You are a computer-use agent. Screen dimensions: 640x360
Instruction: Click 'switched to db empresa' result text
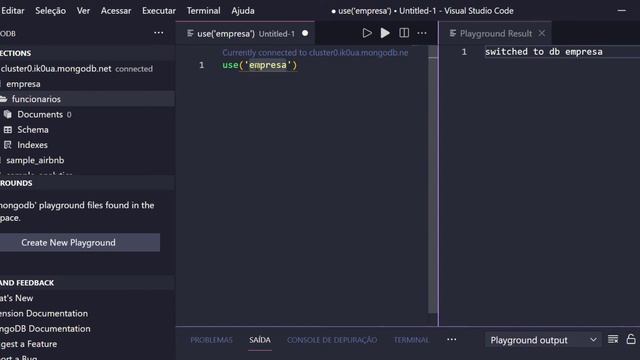544,51
